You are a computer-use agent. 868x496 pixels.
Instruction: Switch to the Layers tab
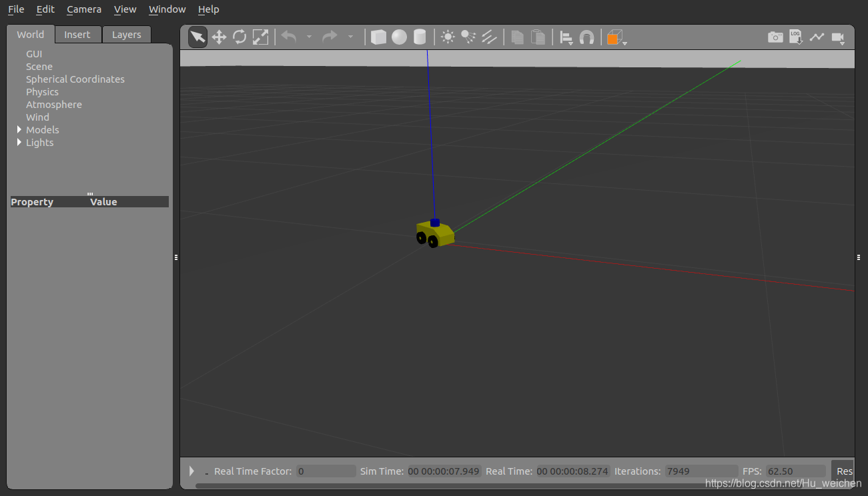[127, 35]
